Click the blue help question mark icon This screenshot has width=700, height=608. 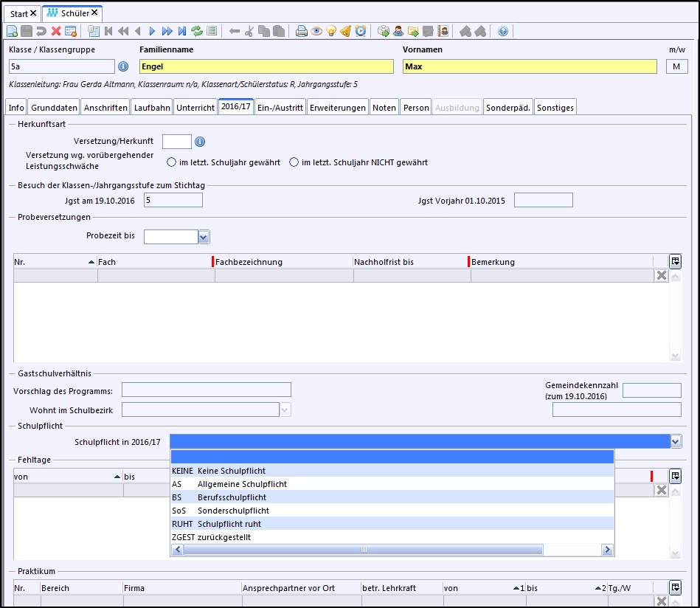click(503, 31)
